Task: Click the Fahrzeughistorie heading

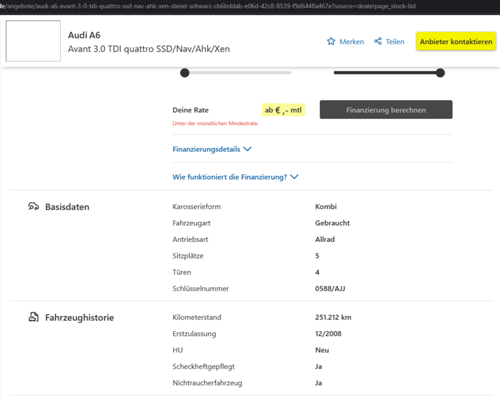Action: pyautogui.click(x=79, y=317)
